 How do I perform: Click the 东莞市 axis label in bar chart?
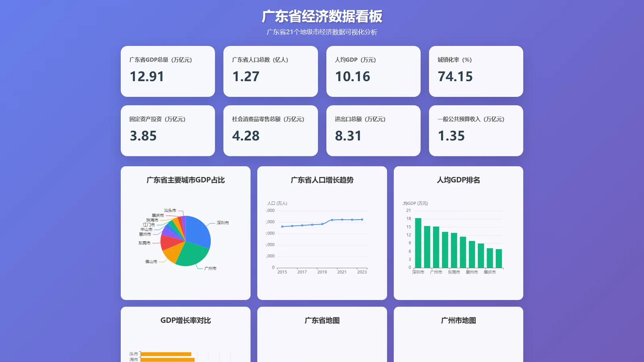(454, 272)
